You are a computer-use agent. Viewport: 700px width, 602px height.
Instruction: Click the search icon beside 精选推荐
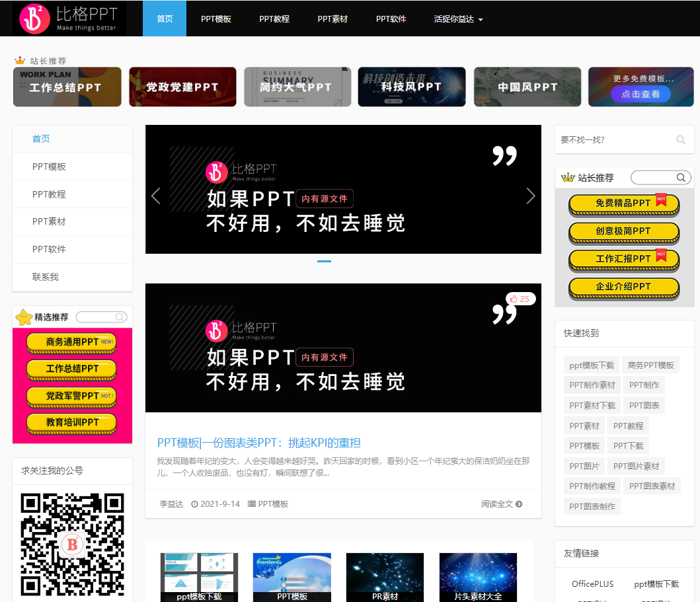click(119, 317)
